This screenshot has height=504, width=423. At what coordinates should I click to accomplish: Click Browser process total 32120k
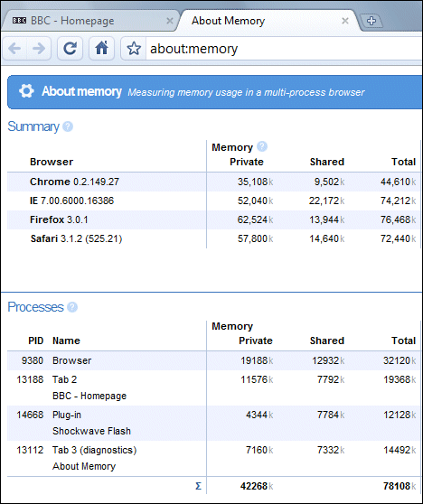399,360
